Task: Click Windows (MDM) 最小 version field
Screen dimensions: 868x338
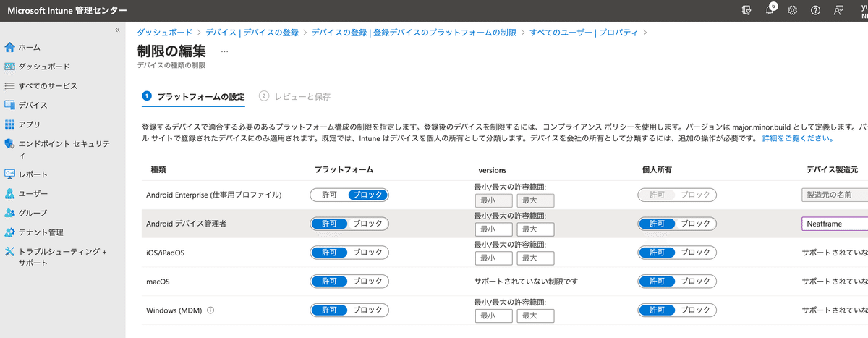Action: pos(493,316)
